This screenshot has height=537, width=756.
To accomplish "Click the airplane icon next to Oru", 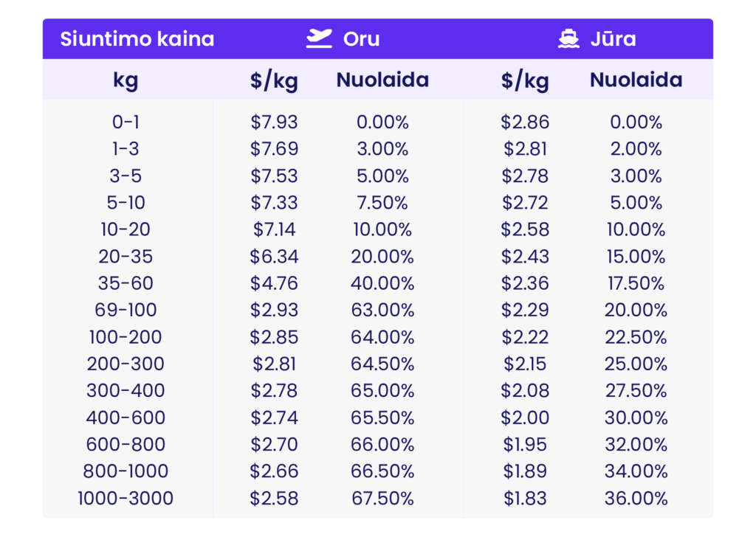I will click(319, 38).
